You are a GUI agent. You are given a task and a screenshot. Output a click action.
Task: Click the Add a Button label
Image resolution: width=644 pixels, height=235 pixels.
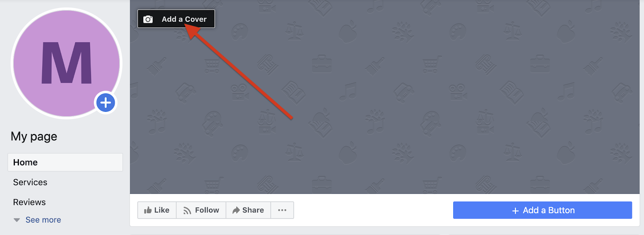coord(549,210)
